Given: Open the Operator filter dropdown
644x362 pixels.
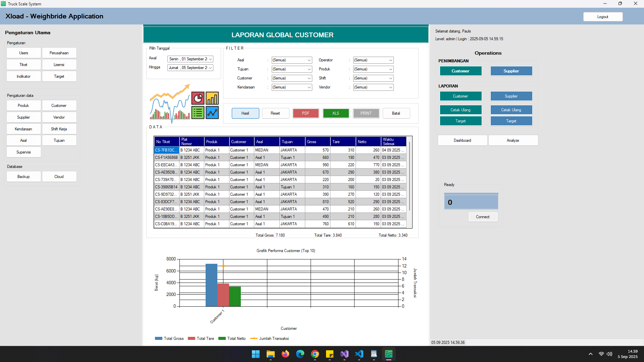Looking at the screenshot, I should pyautogui.click(x=390, y=60).
